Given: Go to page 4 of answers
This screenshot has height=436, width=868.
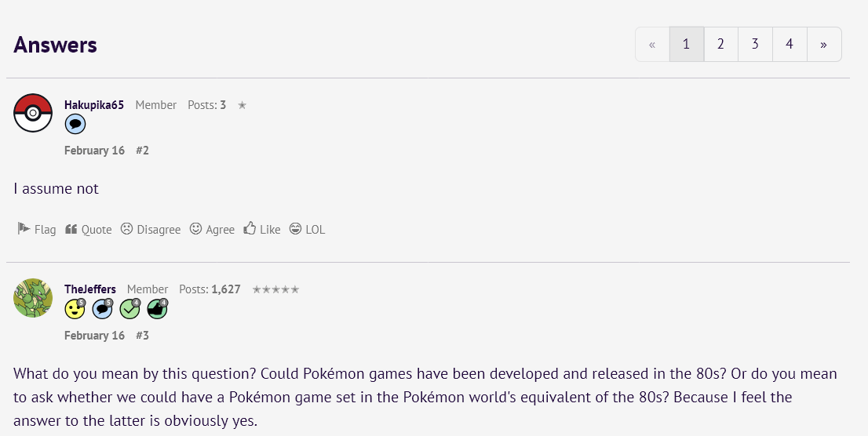Looking at the screenshot, I should tap(790, 44).
